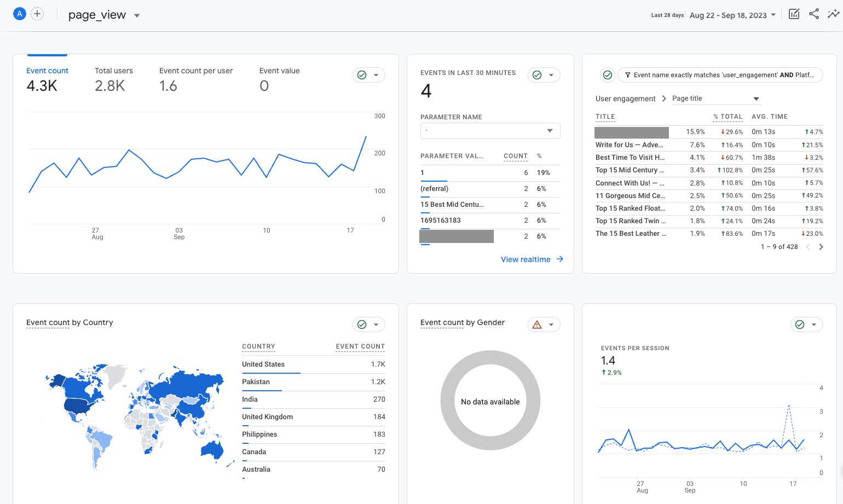Click the TITLE column header
Viewport: 843px width, 504px height.
[x=605, y=117]
